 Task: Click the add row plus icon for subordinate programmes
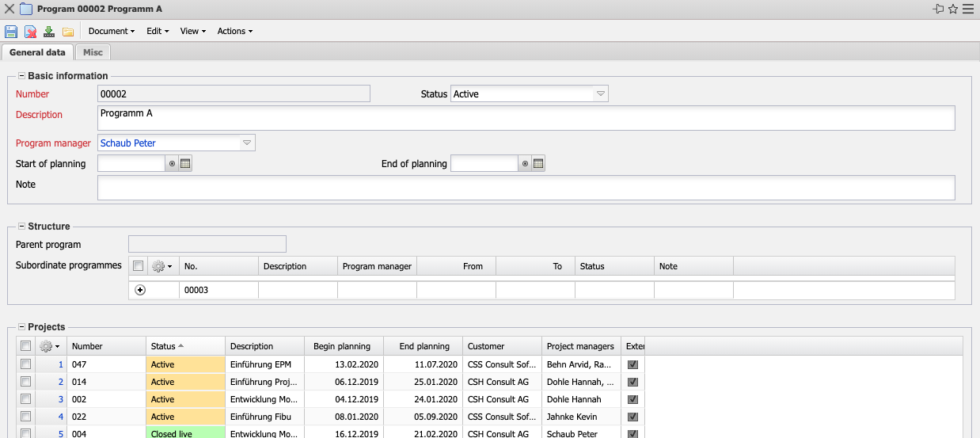141,291
